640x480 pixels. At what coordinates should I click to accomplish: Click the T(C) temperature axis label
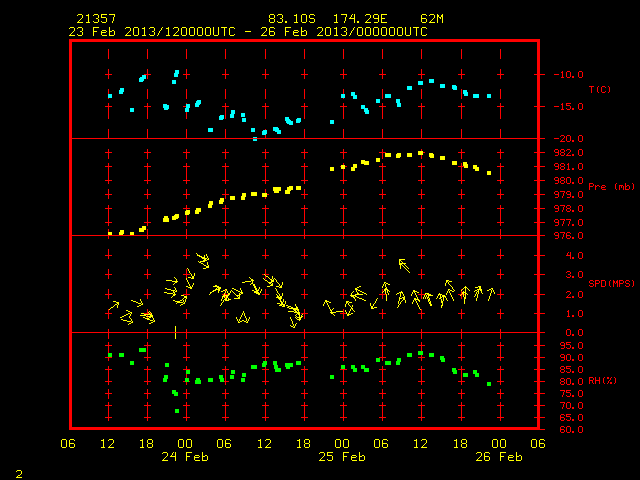(x=600, y=89)
